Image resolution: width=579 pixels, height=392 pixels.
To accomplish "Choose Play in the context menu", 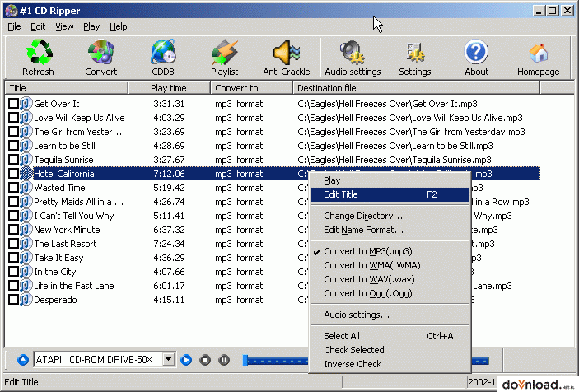I will (390, 180).
